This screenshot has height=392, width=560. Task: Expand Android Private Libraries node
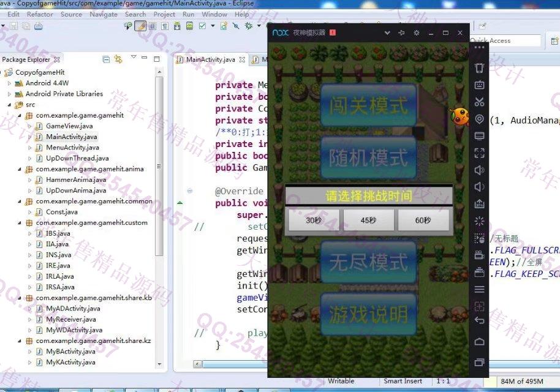[9, 94]
